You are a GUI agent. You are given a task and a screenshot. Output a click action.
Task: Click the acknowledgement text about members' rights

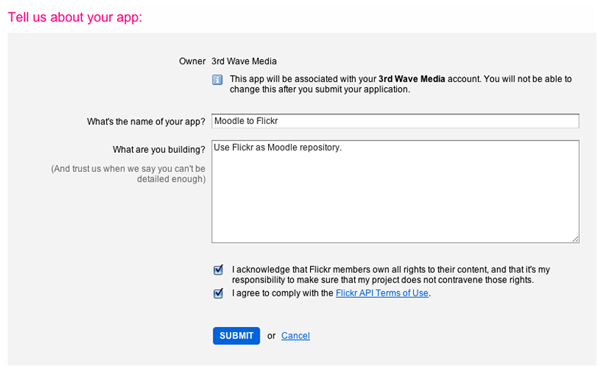[391, 275]
